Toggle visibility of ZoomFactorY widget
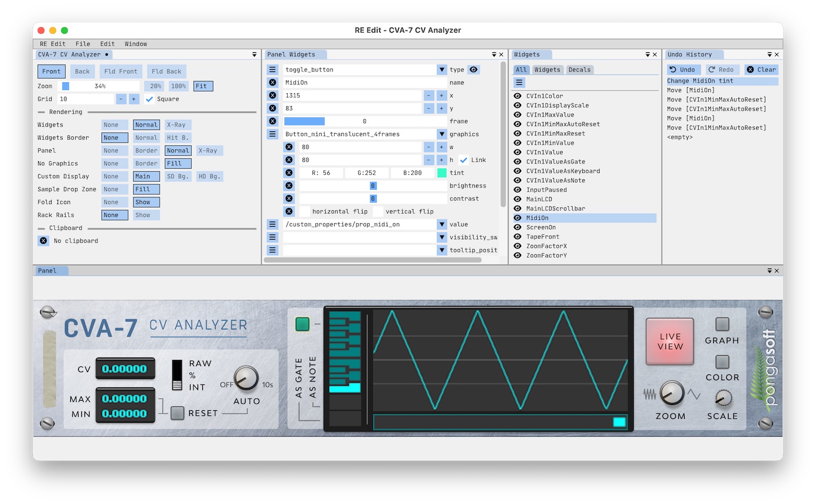 point(518,256)
